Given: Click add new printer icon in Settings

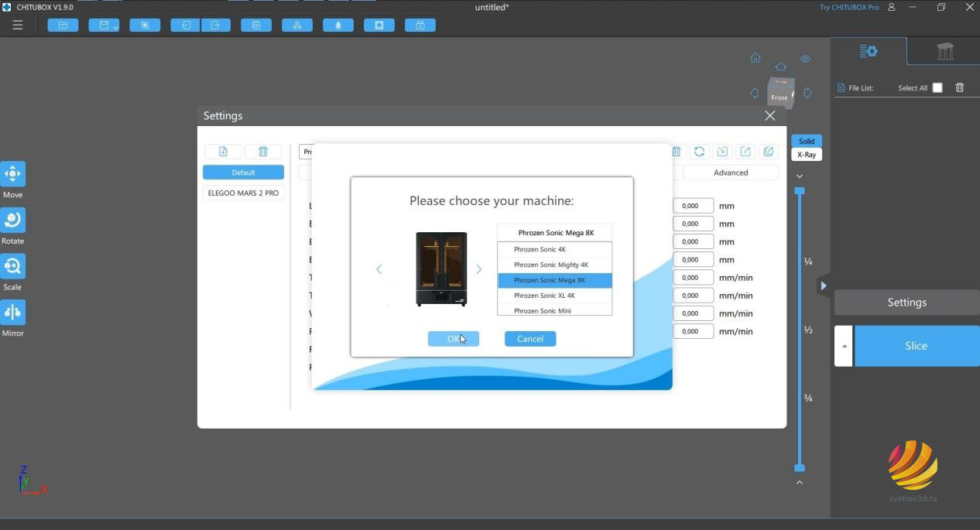Looking at the screenshot, I should [223, 152].
